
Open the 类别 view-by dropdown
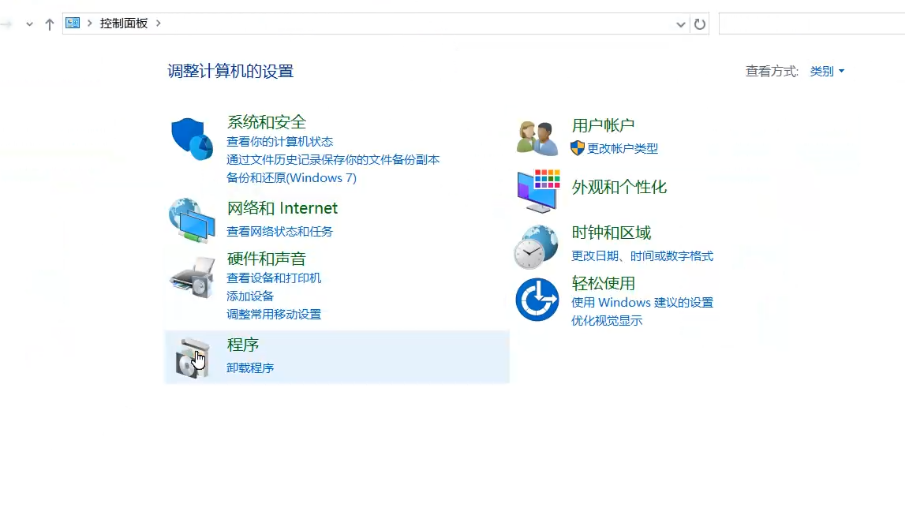pyautogui.click(x=827, y=71)
